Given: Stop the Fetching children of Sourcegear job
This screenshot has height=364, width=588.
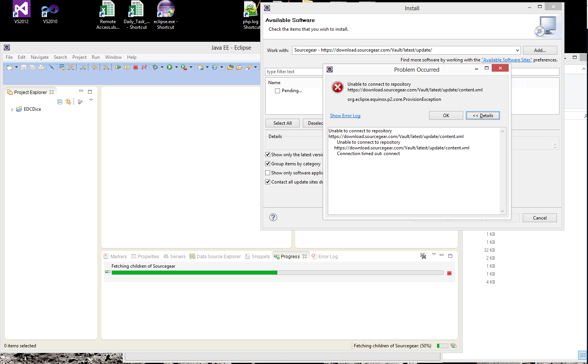Looking at the screenshot, I should (x=449, y=273).
